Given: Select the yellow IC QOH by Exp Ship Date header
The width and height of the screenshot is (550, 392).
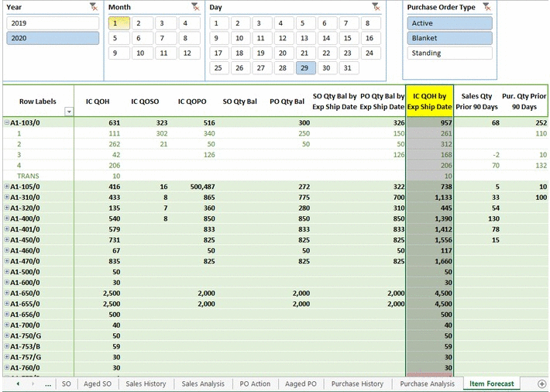Looking at the screenshot, I should [429, 101].
